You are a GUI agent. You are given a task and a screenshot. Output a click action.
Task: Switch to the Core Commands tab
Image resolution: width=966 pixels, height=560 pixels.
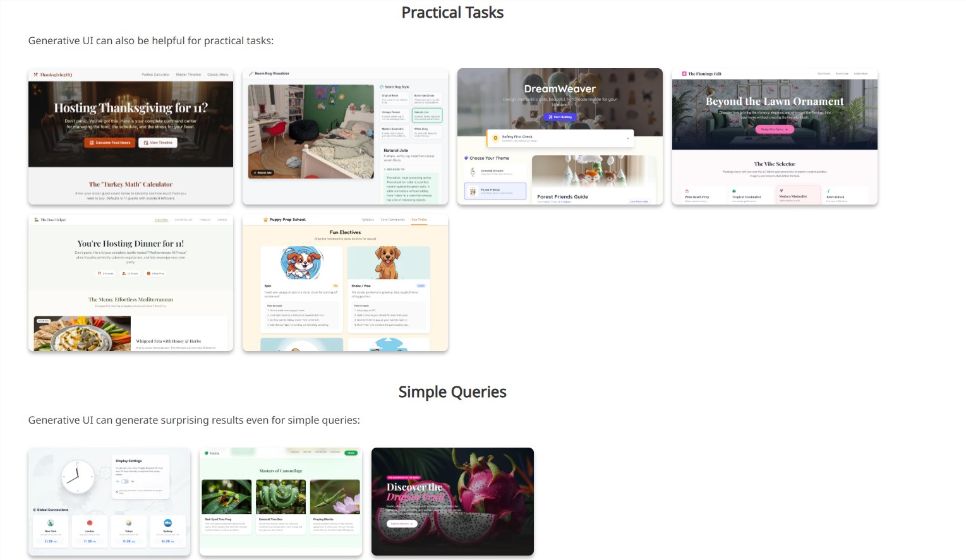[x=394, y=219]
